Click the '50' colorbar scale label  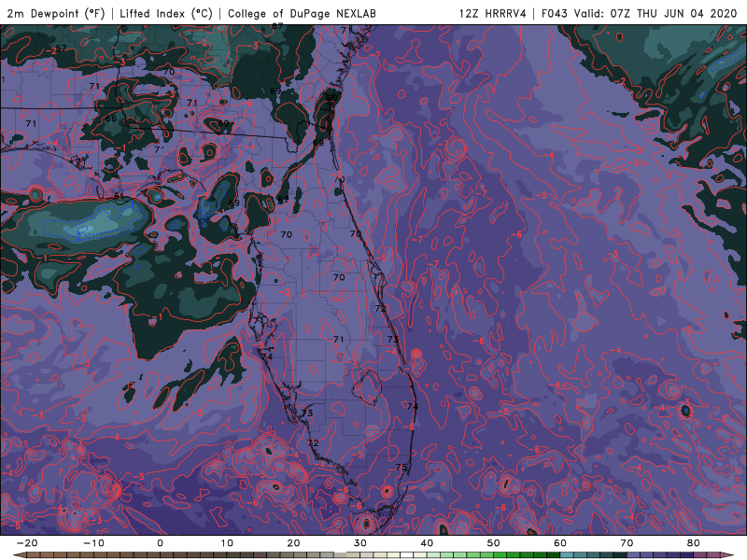point(494,543)
